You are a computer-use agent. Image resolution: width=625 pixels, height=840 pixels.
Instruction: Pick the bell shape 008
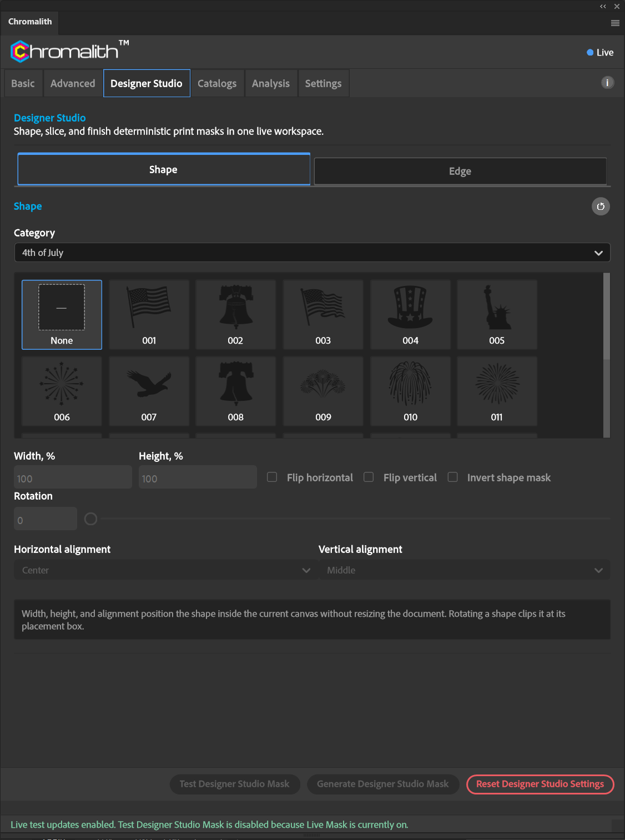coord(236,391)
